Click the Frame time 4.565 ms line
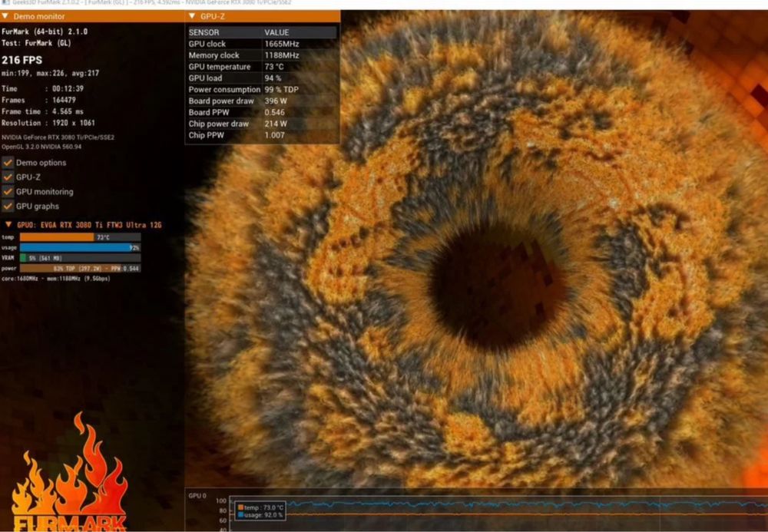This screenshot has width=768, height=532. [x=42, y=111]
